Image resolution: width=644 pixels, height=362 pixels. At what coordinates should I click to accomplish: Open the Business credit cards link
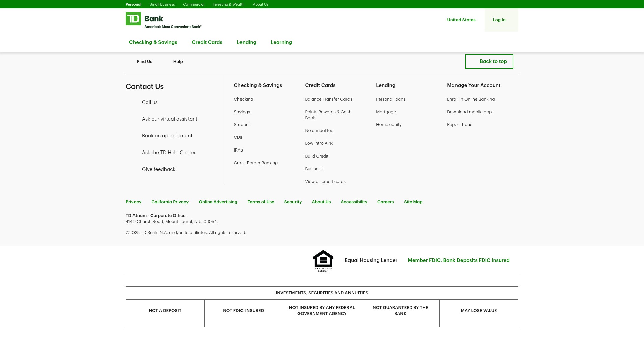coord(314,169)
